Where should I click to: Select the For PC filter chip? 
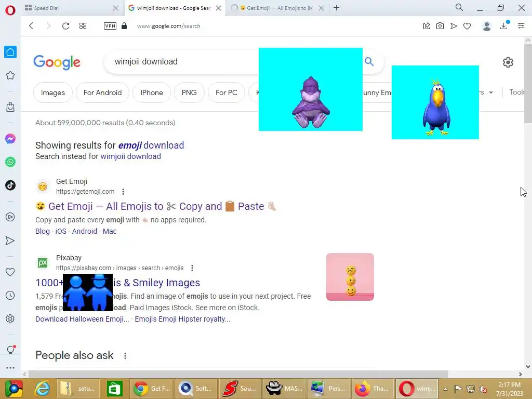pyautogui.click(x=227, y=92)
